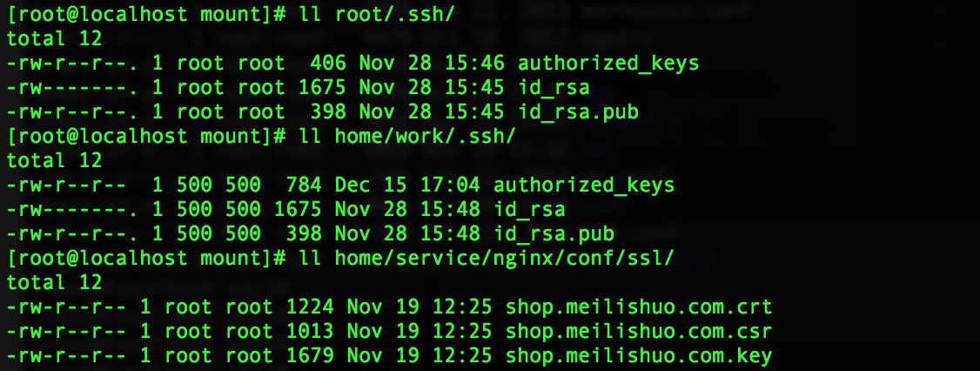980x371 pixels.
Task: Click id_rsa dated Nov 28 15:48
Action: coord(529,210)
